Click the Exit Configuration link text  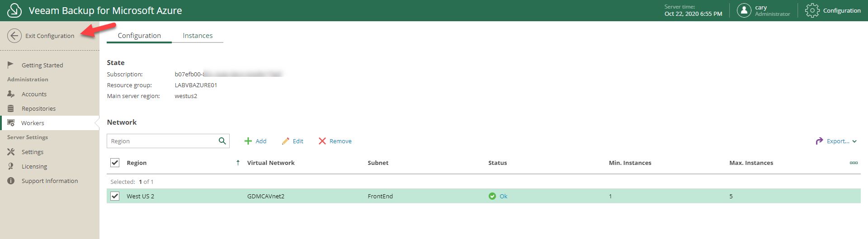[x=50, y=36]
